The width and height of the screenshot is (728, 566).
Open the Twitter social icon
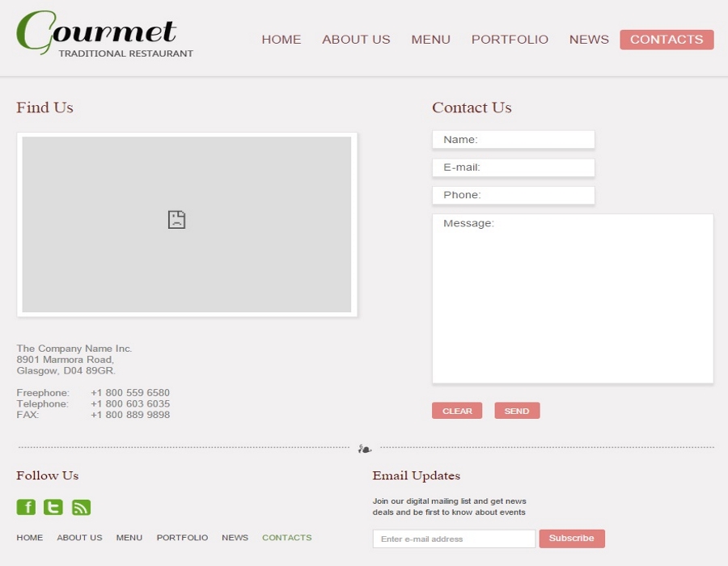(53, 507)
